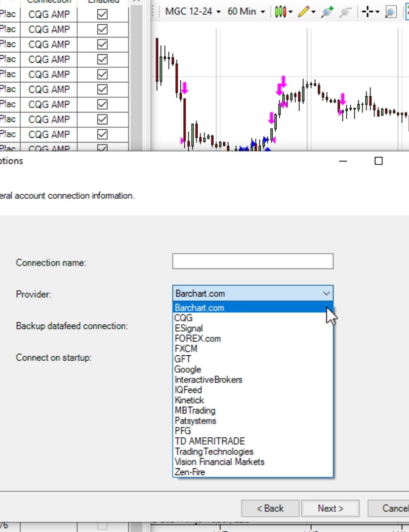
Task: Toggle Enabled checkbox in seventh CQG AMP row
Action: tap(102, 104)
